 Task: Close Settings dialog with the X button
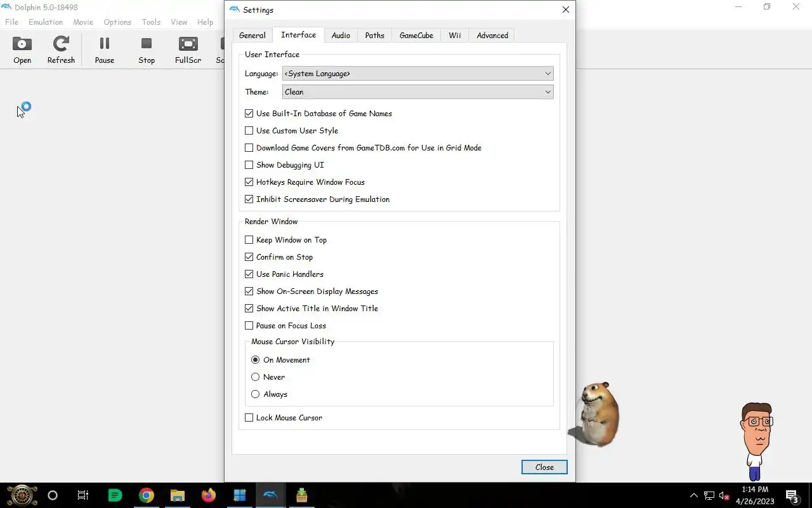tap(566, 10)
